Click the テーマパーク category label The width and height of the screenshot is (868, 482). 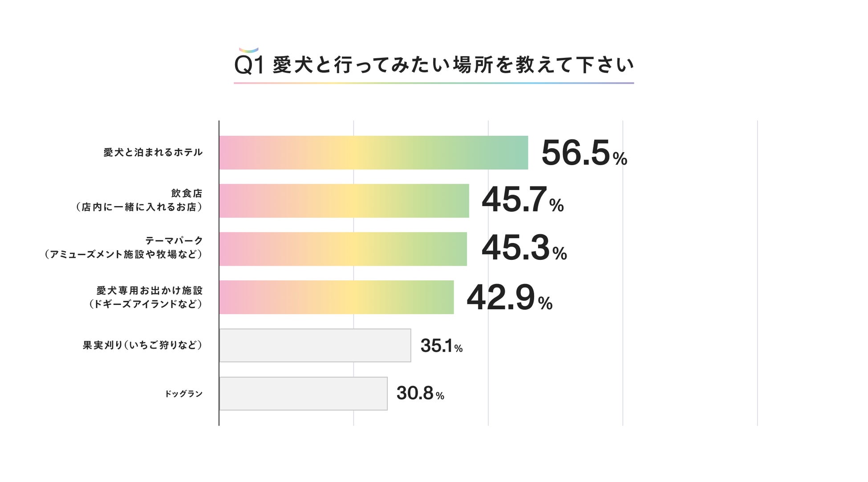pos(124,247)
